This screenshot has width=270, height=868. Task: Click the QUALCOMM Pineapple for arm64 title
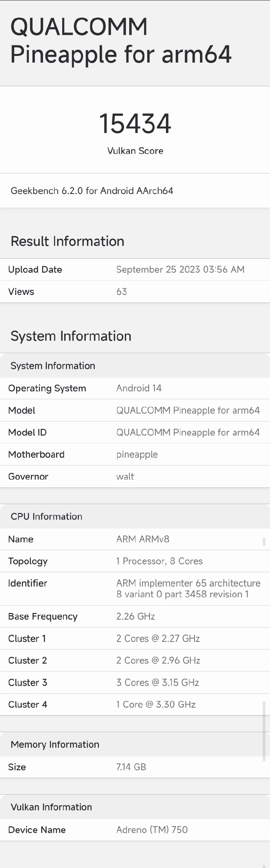click(121, 41)
